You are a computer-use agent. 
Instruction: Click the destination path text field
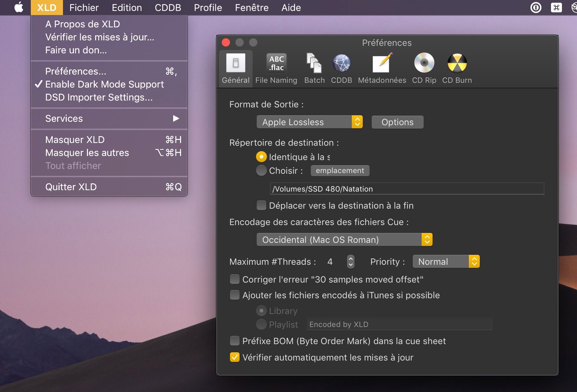407,188
